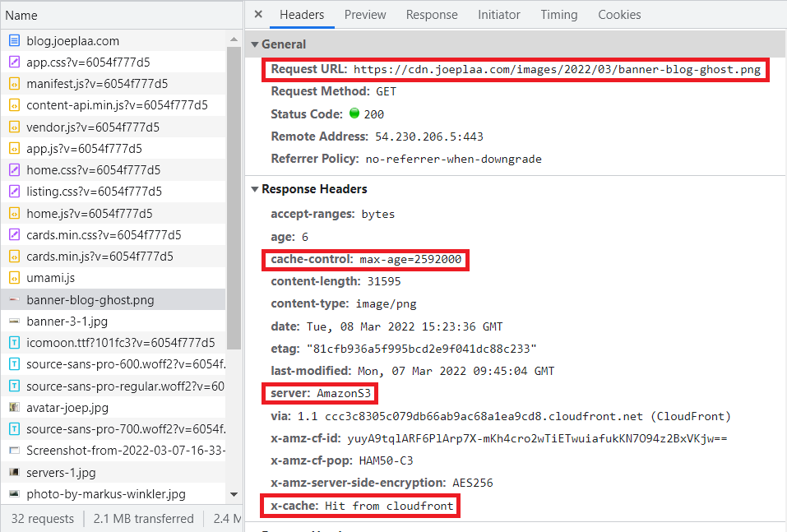Click the content-type image/png header
Image resolution: width=787 pixels, height=532 pixels.
click(344, 303)
